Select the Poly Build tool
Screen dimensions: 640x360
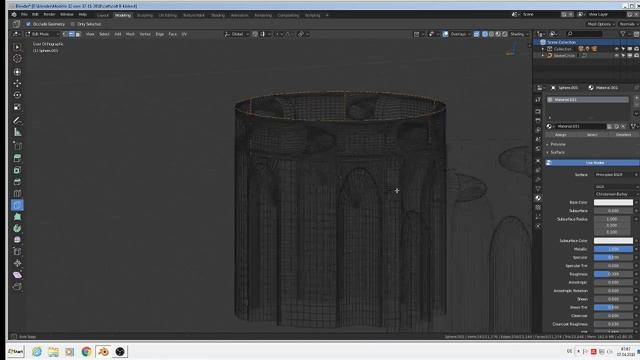point(17,217)
